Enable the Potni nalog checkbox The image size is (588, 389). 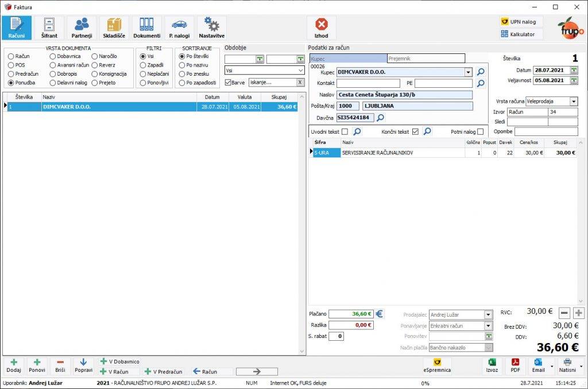[481, 131]
